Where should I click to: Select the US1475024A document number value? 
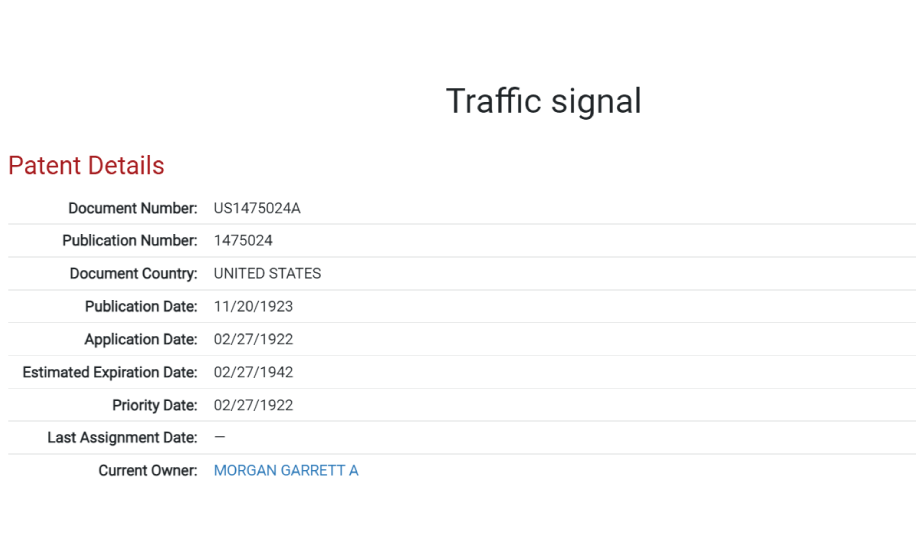(257, 208)
